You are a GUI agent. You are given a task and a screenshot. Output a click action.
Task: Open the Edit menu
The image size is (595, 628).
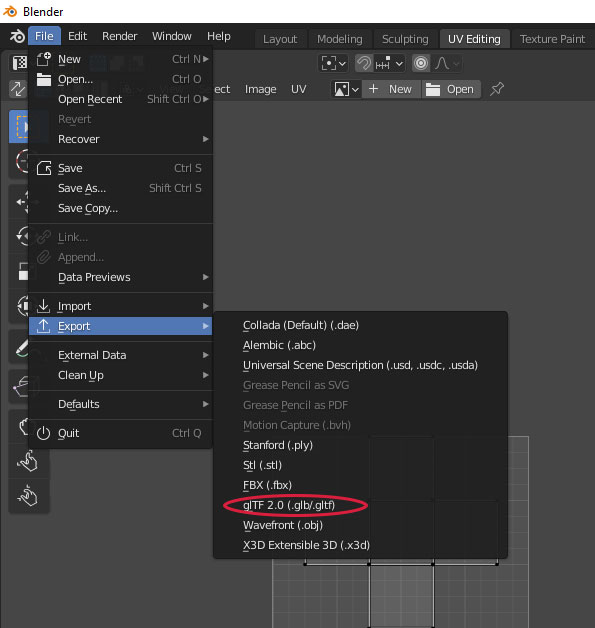click(77, 36)
